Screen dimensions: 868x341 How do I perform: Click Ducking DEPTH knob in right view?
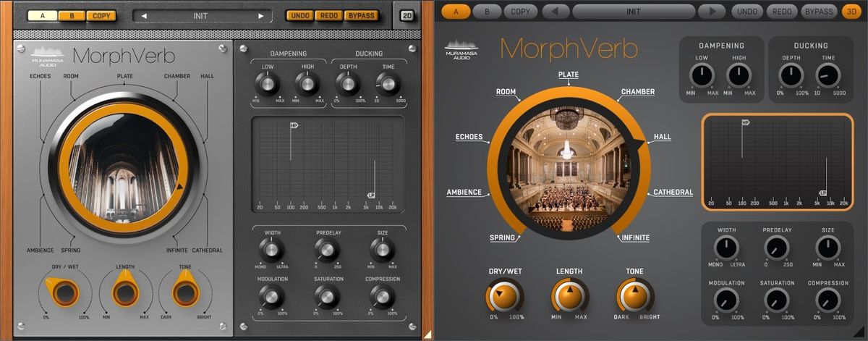(791, 75)
